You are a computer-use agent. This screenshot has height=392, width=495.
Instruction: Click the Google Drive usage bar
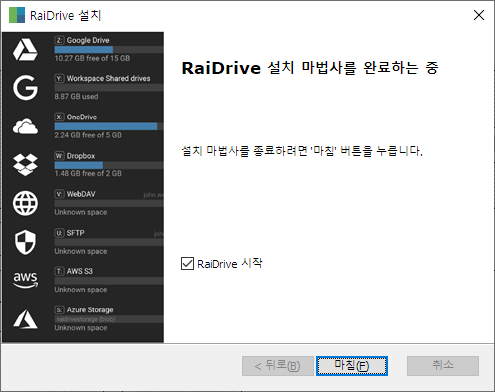click(109, 50)
